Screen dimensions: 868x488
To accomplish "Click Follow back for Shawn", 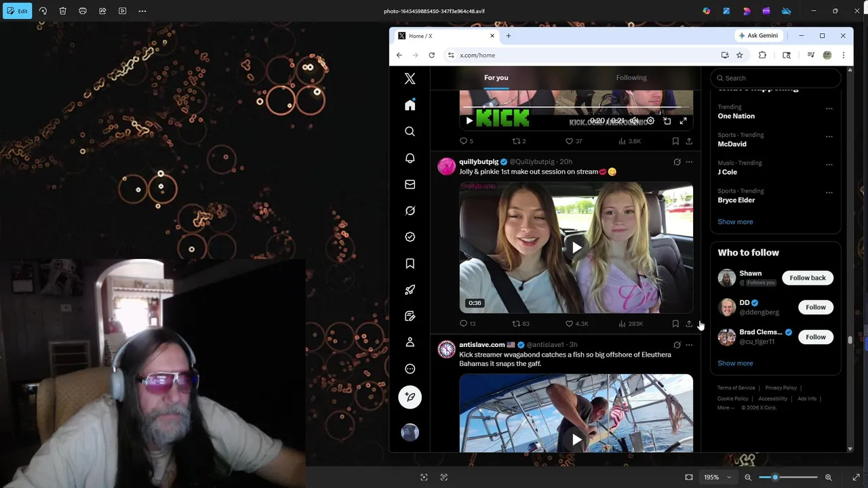I will pyautogui.click(x=808, y=278).
